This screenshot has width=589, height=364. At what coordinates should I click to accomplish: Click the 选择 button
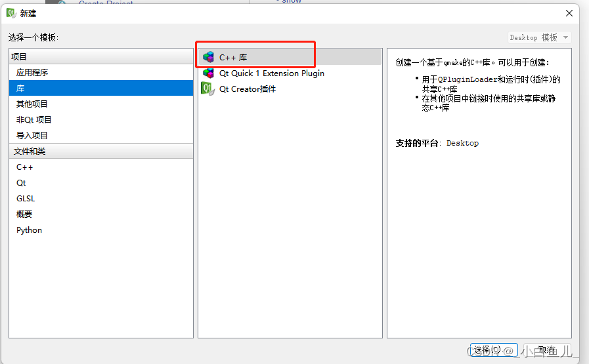[x=494, y=350]
